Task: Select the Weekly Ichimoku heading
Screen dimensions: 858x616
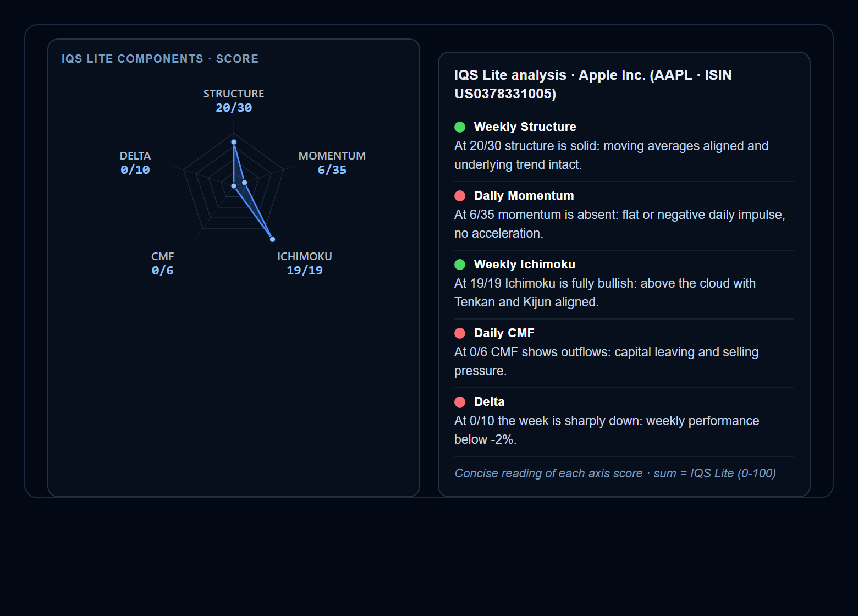Action: [x=525, y=265]
